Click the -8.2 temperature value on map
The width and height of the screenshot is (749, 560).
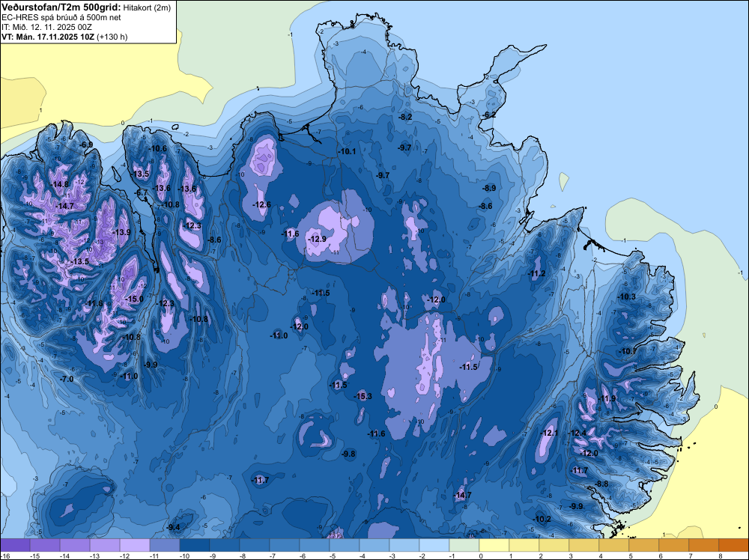[x=405, y=117]
